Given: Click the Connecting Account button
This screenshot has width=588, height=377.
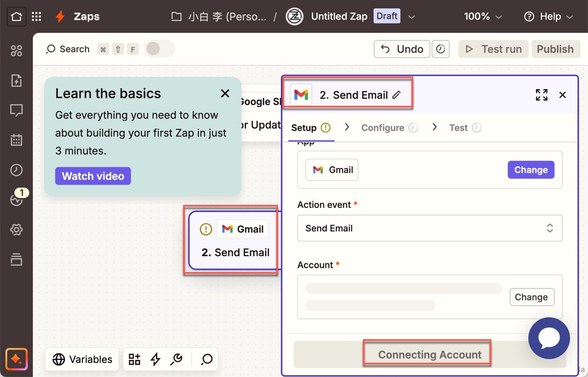Looking at the screenshot, I should [429, 355].
